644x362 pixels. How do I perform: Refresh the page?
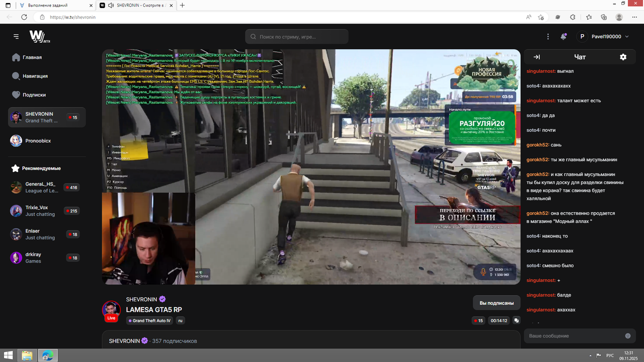pos(24,17)
